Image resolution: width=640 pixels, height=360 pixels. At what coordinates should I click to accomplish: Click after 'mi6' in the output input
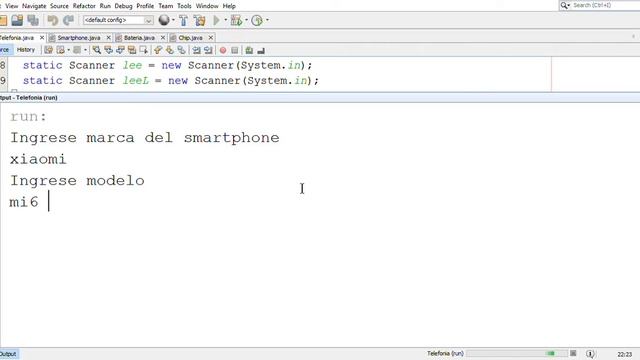click(49, 202)
